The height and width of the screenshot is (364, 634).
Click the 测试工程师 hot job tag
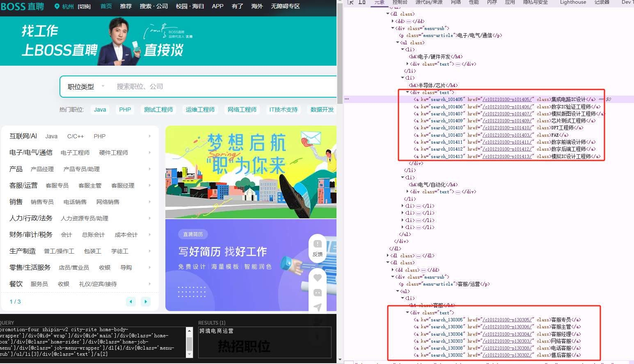pyautogui.click(x=158, y=110)
